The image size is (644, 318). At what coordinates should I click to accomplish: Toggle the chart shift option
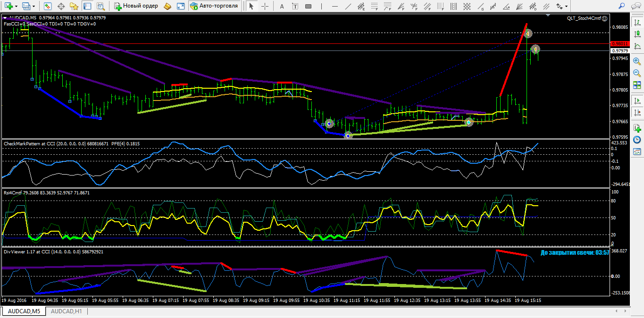point(637,113)
